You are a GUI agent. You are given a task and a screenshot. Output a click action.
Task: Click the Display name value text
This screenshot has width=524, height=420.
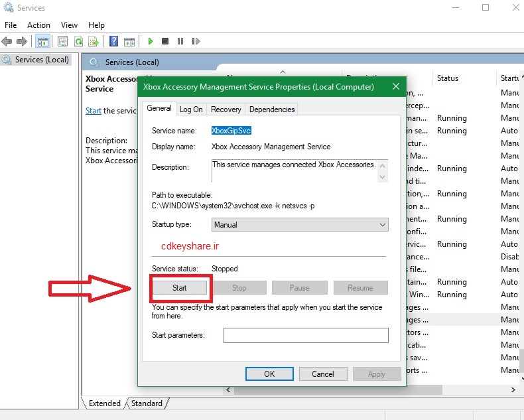click(x=271, y=147)
